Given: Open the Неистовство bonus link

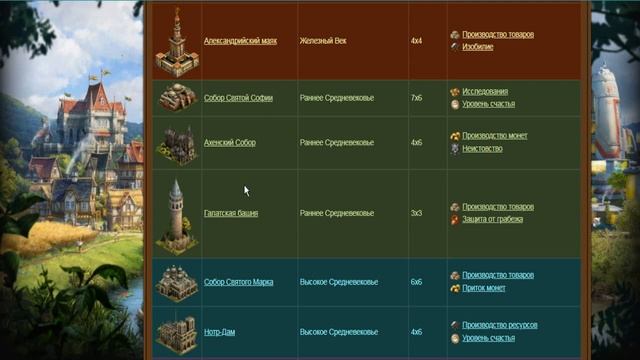Looking at the screenshot, I should (x=482, y=149).
